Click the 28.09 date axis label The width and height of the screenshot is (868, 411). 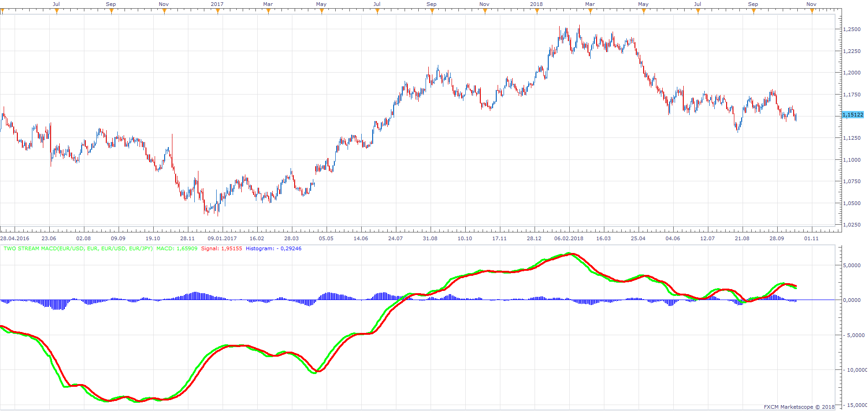pos(777,238)
